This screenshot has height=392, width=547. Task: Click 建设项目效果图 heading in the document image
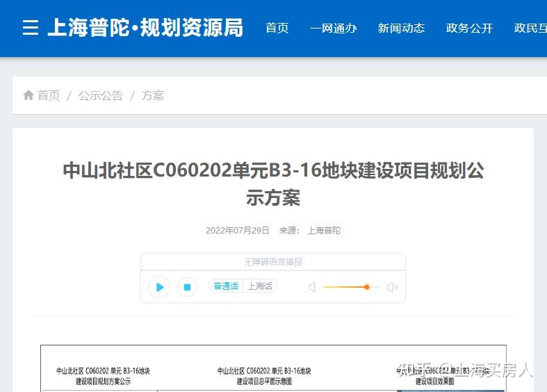click(434, 382)
